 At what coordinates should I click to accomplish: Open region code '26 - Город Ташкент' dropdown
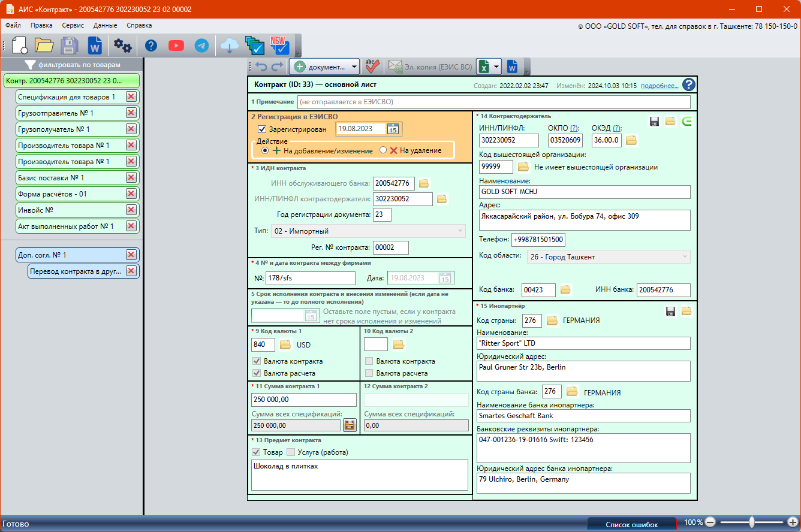(608, 257)
